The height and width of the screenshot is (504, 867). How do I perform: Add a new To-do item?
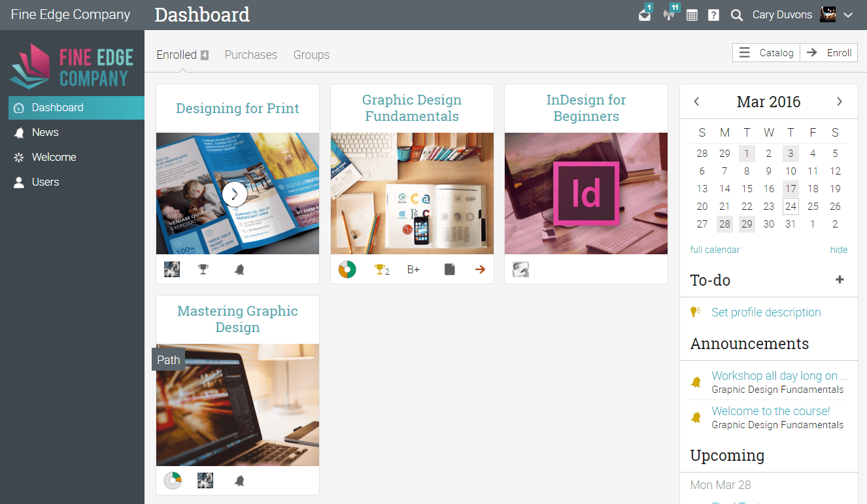click(x=840, y=280)
